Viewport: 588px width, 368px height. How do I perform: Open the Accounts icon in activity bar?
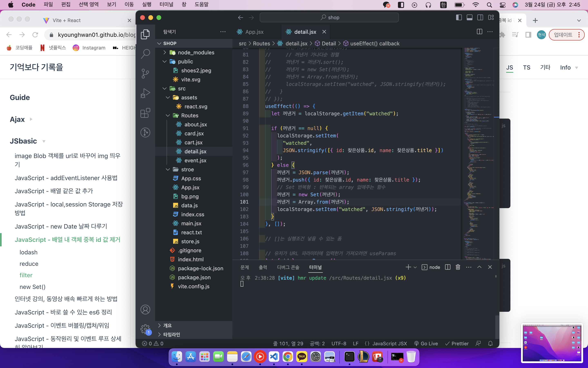(145, 310)
